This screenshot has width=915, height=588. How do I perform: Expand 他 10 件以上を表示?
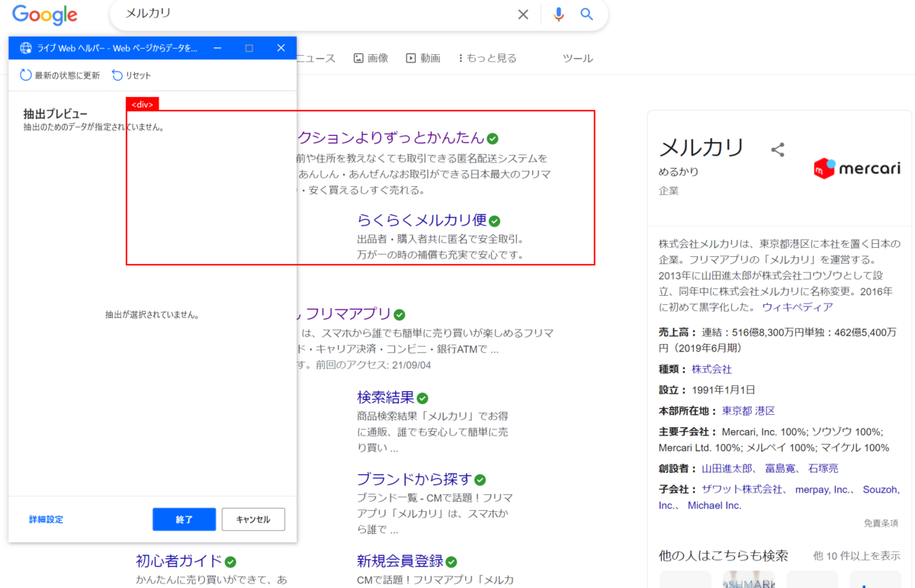click(x=856, y=556)
